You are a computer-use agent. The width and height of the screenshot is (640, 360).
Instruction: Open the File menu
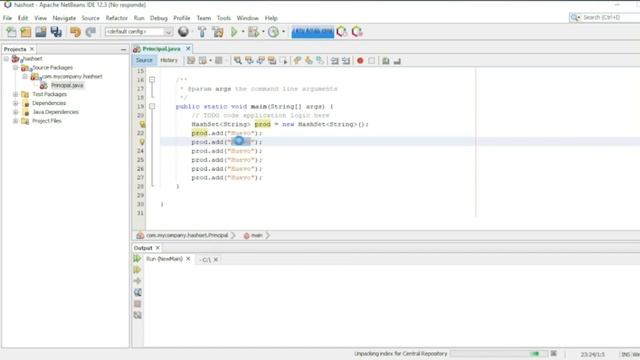pos(7,18)
